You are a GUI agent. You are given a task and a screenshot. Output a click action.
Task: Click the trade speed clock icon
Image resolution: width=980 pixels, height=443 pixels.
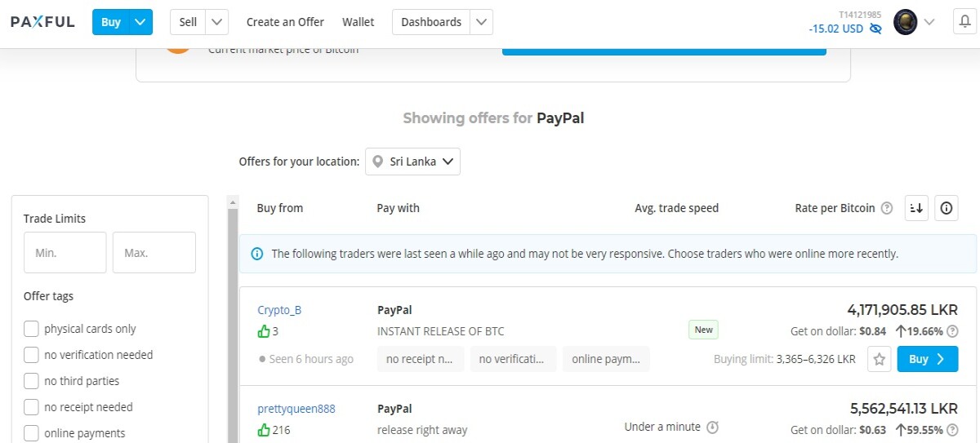pyautogui.click(x=712, y=427)
